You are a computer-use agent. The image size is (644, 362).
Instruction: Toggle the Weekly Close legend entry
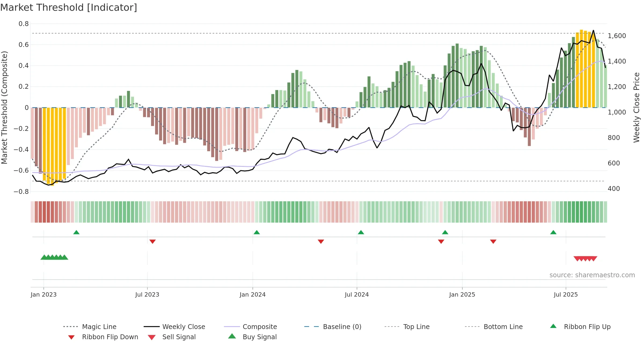click(174, 327)
